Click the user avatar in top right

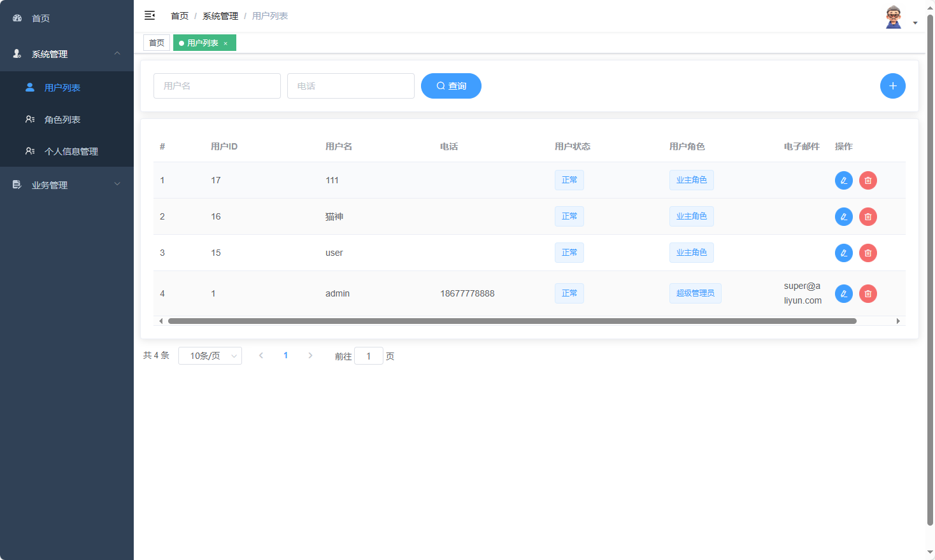(x=894, y=17)
